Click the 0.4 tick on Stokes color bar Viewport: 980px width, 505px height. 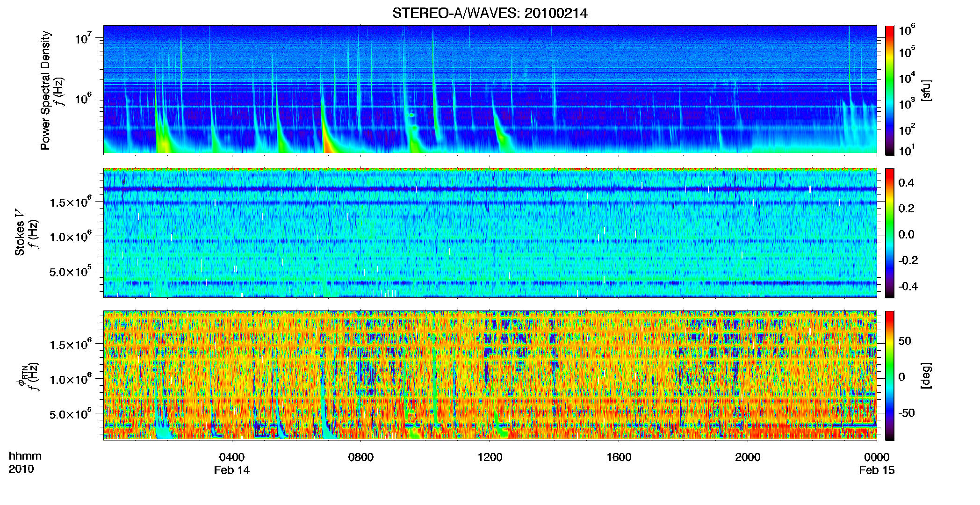point(906,183)
